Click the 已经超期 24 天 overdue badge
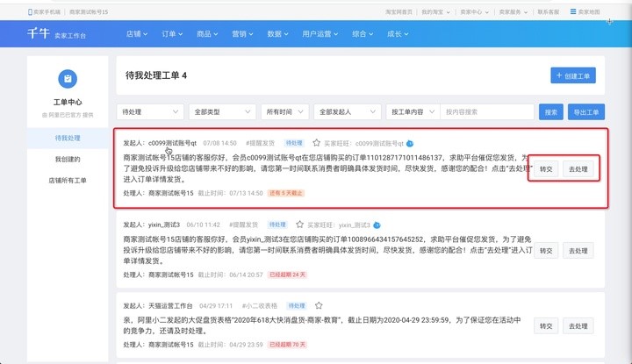Image resolution: width=632 pixels, height=364 pixels. pyautogui.click(x=287, y=275)
